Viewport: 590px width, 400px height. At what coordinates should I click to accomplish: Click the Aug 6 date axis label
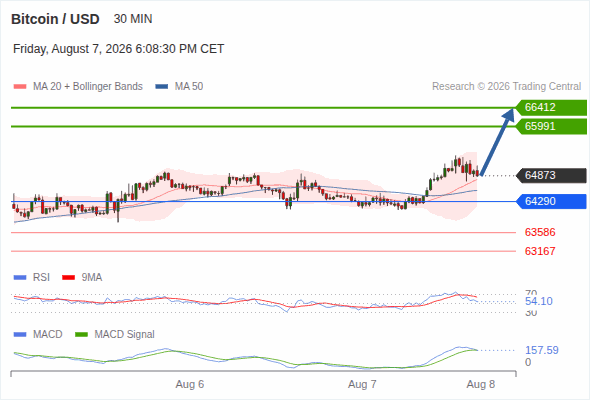pyautogui.click(x=190, y=384)
